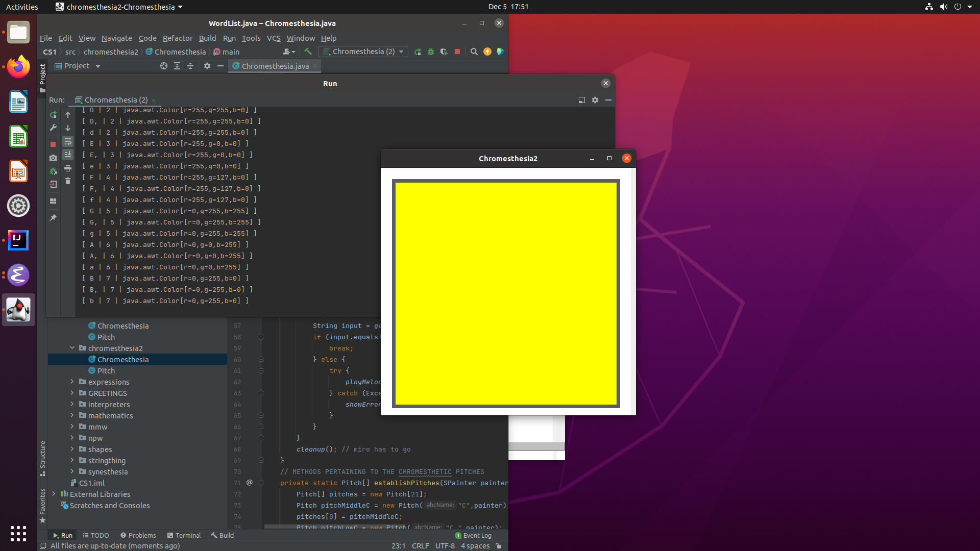Click the JetBrains Toolbox style icon in toolbar
Image resolution: width=980 pixels, height=551 pixels.
point(501,52)
